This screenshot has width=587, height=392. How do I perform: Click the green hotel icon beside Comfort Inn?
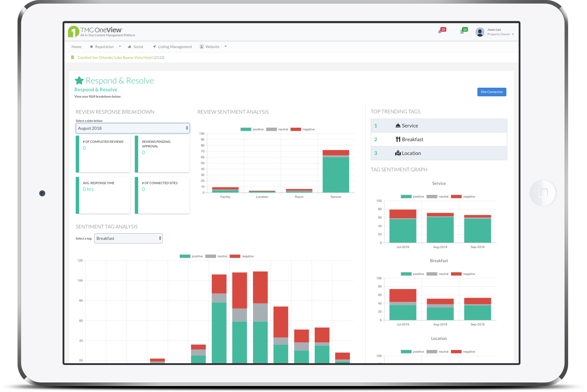click(73, 57)
